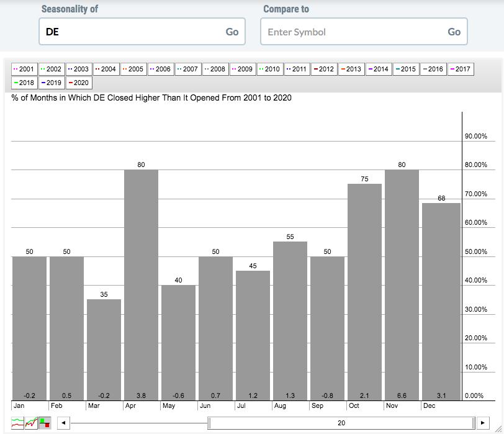Toggle the 2020 year legend button

click(79, 83)
